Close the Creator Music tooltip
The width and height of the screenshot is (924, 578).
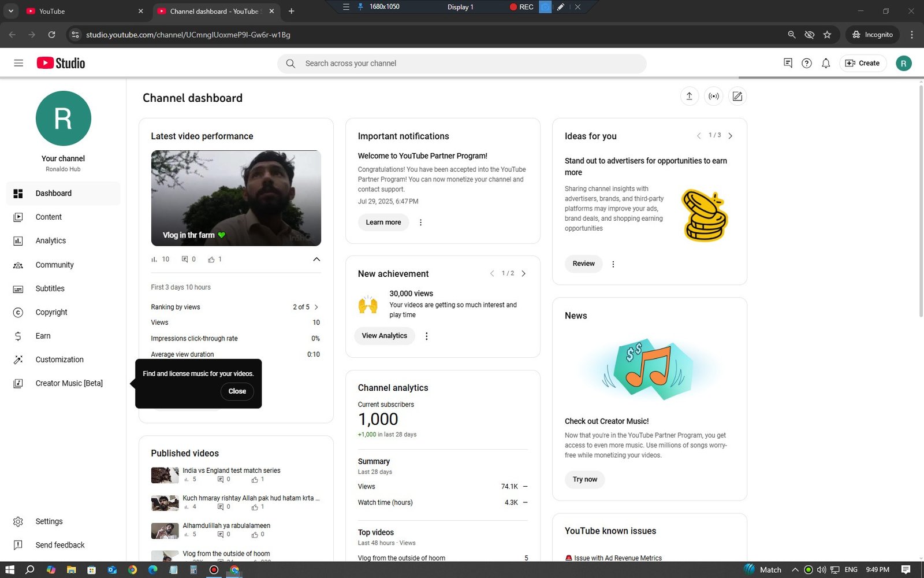point(237,391)
